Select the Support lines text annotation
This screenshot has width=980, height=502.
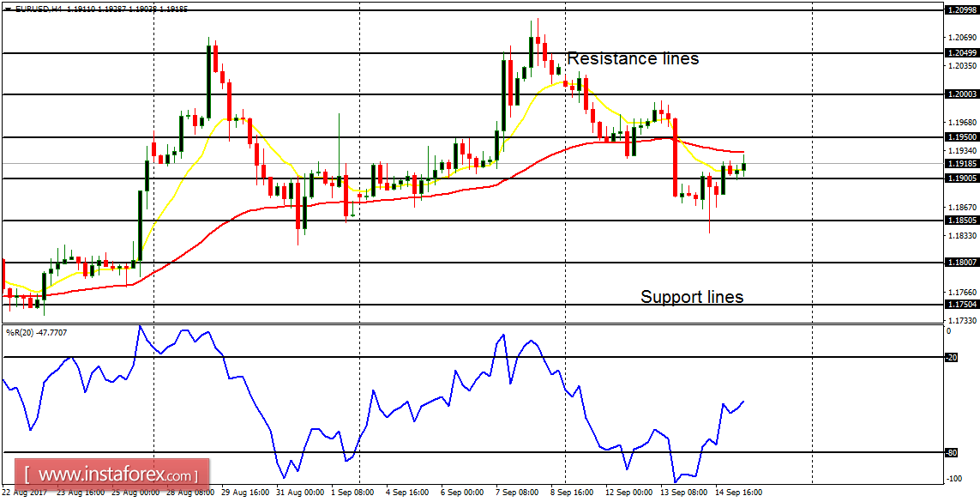[x=692, y=298]
